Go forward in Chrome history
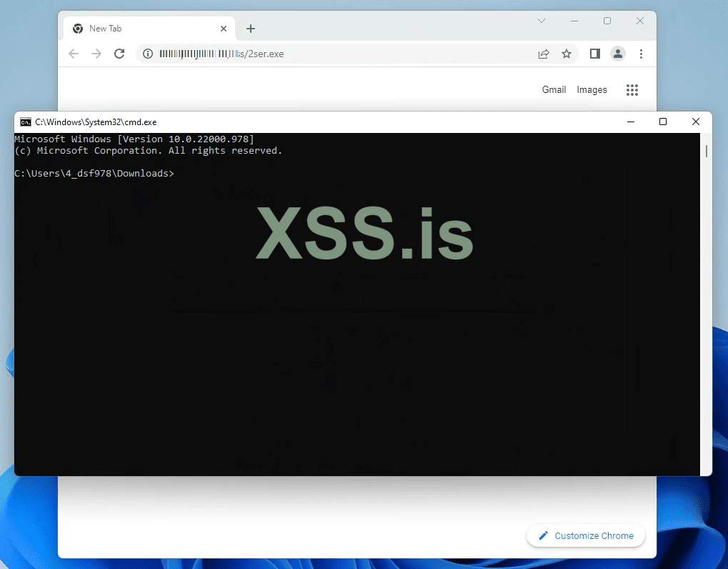 pyautogui.click(x=96, y=54)
